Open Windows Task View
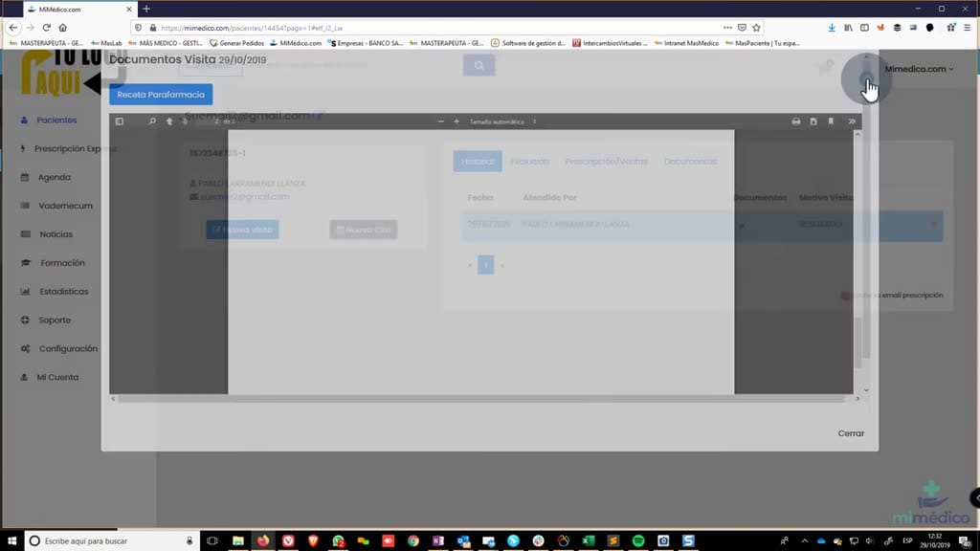The image size is (980, 551). click(212, 540)
